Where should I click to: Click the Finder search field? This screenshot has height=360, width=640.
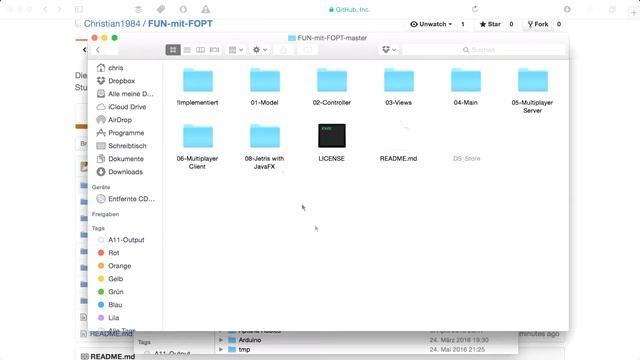pos(484,50)
